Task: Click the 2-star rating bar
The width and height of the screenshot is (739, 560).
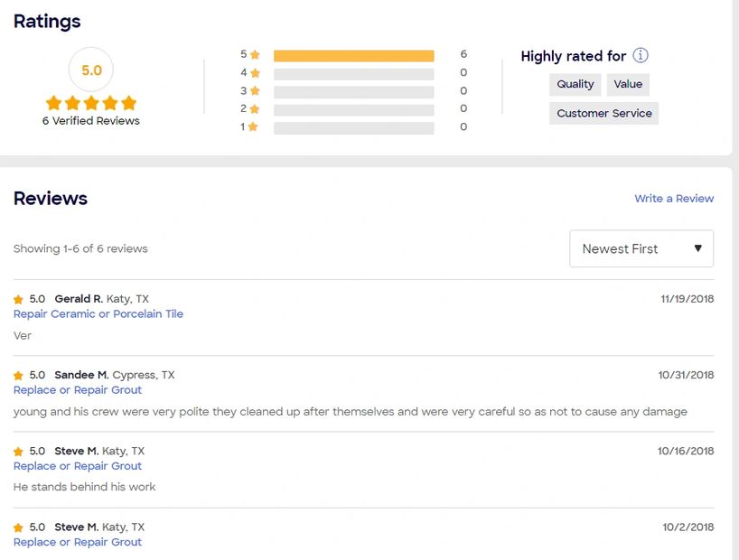Action: [353, 109]
